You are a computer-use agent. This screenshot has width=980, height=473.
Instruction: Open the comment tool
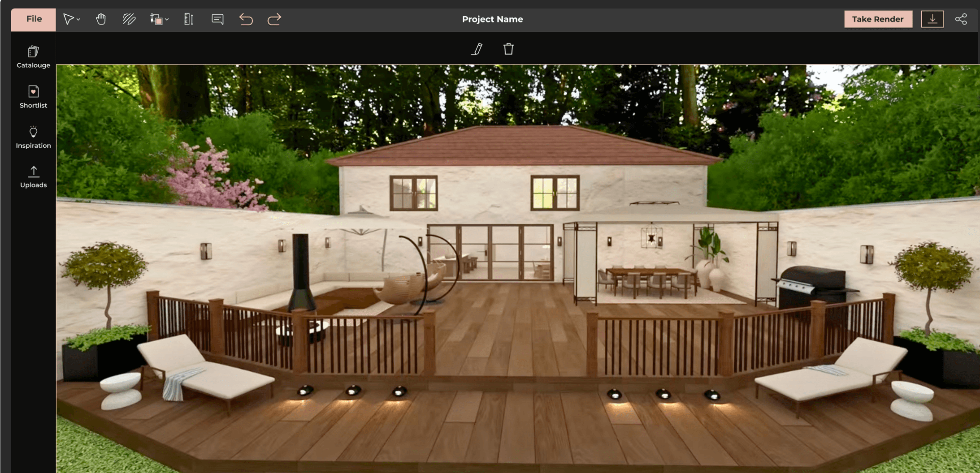coord(217,19)
